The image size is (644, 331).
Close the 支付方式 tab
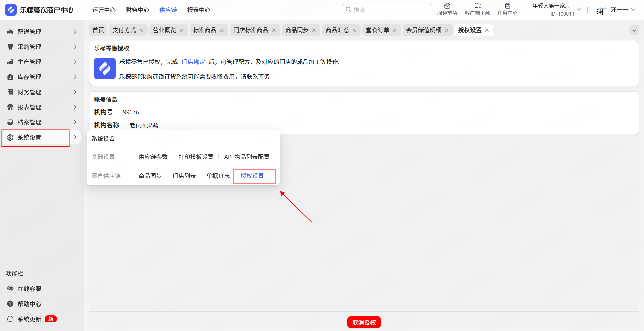[x=141, y=30]
